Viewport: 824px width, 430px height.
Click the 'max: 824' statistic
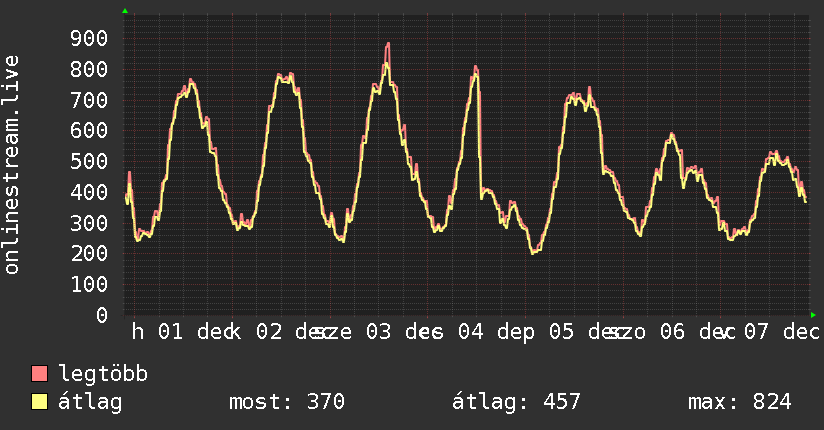[x=739, y=402]
